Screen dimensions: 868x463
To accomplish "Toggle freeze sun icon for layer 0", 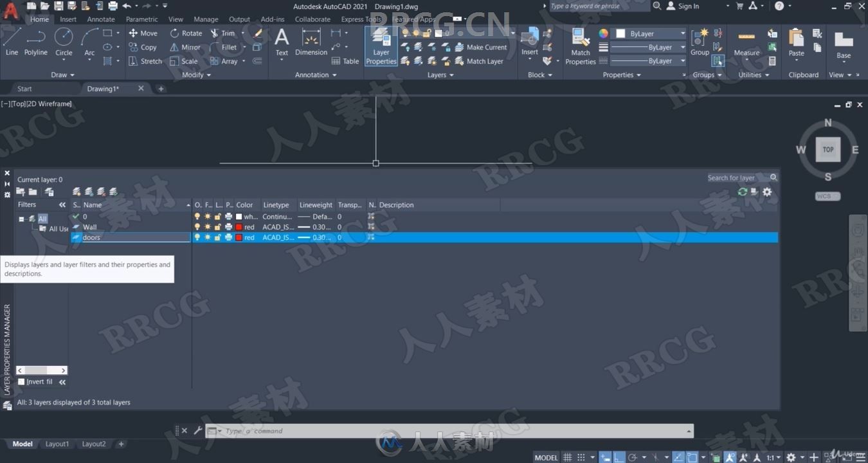I will point(208,217).
